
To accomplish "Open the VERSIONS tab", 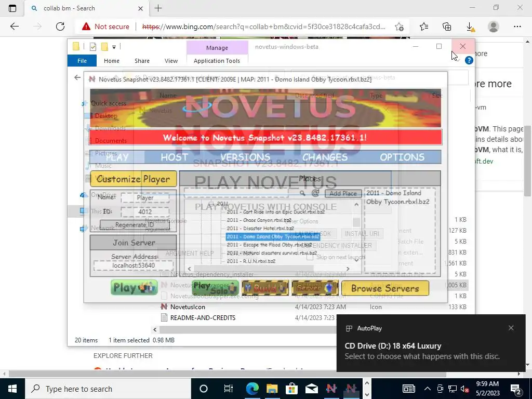I will coord(245,157).
